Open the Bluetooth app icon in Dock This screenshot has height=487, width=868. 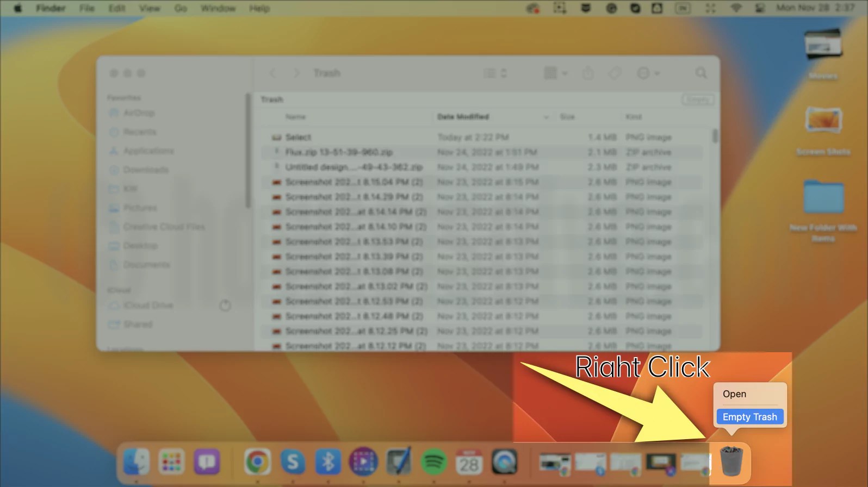coord(328,462)
